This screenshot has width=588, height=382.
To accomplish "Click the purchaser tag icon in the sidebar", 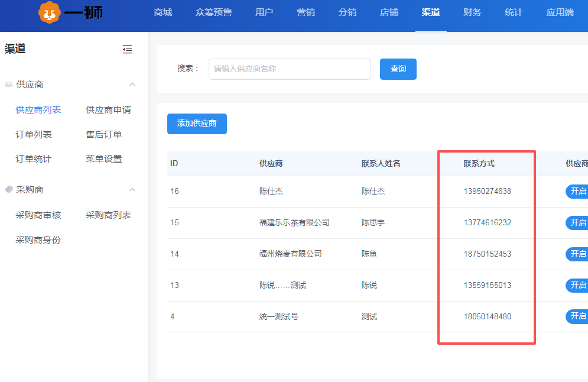I will click(x=9, y=190).
